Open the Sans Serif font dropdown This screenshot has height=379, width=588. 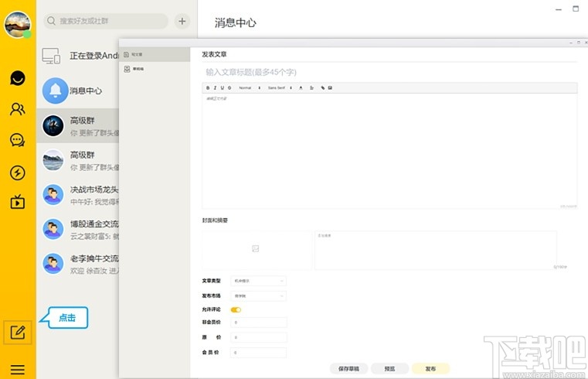point(280,88)
